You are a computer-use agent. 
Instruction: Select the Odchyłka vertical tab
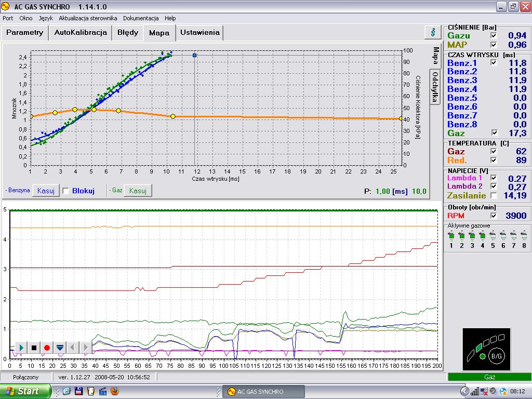click(436, 87)
